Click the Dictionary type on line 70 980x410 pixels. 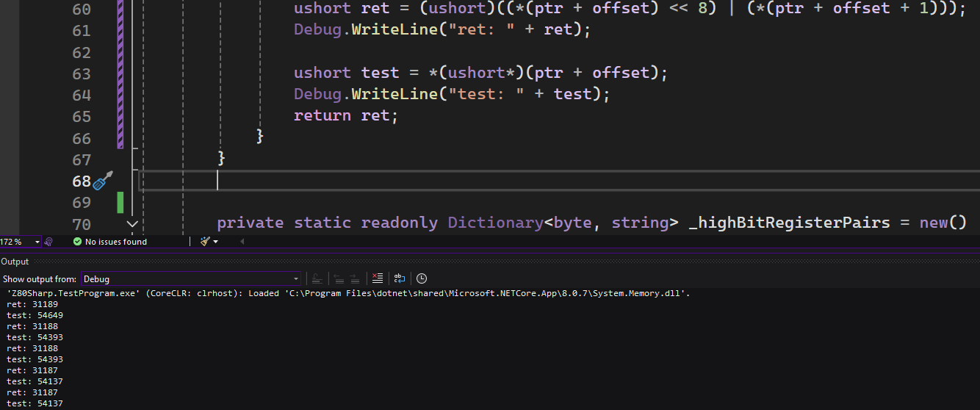[496, 223]
